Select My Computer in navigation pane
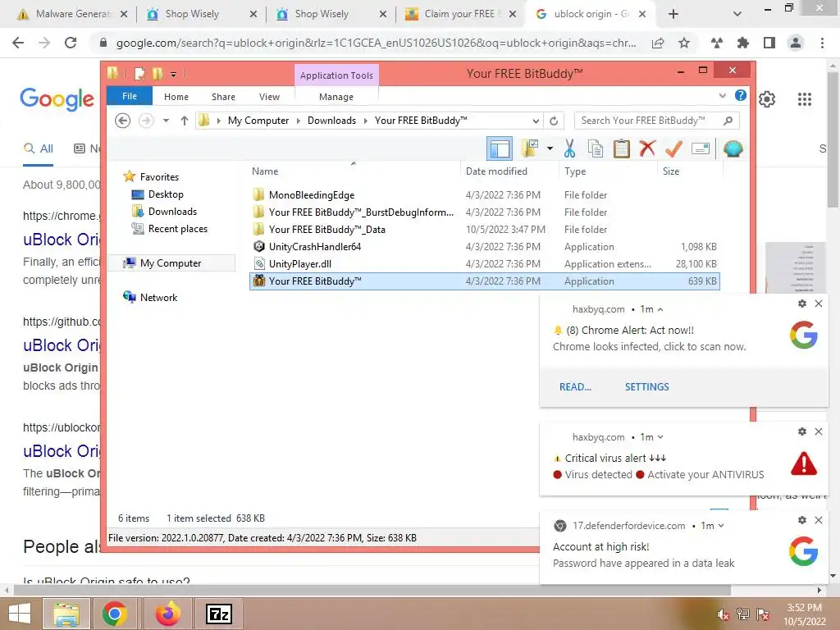Image resolution: width=840 pixels, height=630 pixels. 171,263
